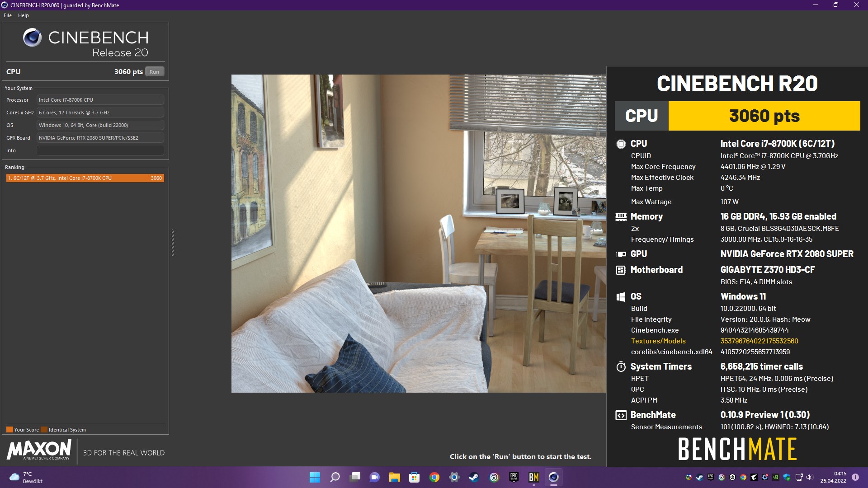Open Epic Games Launcher from the taskbar

pos(514,477)
